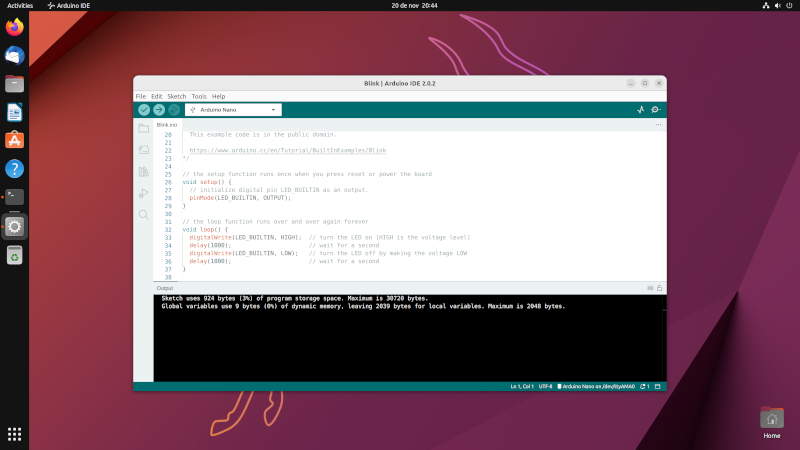The image size is (800, 450).
Task: Click on 'void setup() {' code line
Action: [207, 182]
